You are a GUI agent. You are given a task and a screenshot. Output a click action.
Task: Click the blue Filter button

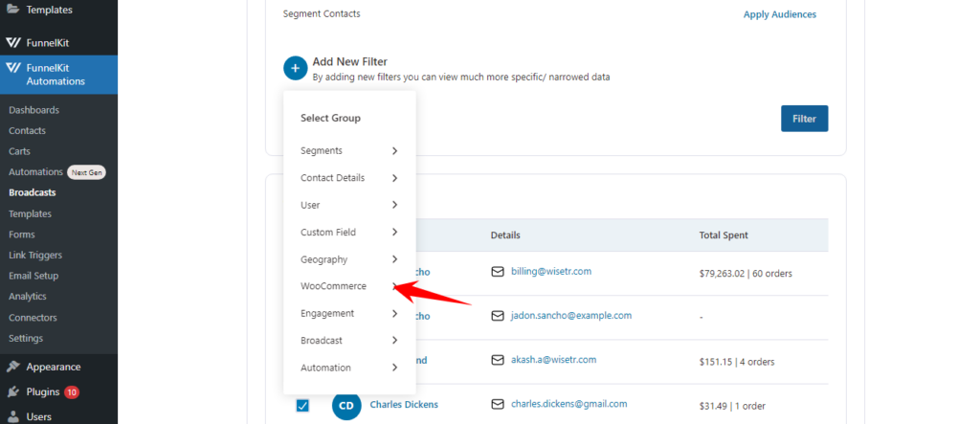coord(804,118)
